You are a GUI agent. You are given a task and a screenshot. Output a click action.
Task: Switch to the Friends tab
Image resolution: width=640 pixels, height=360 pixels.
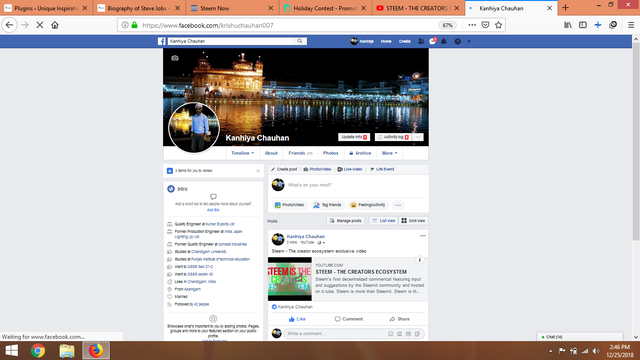(300, 153)
